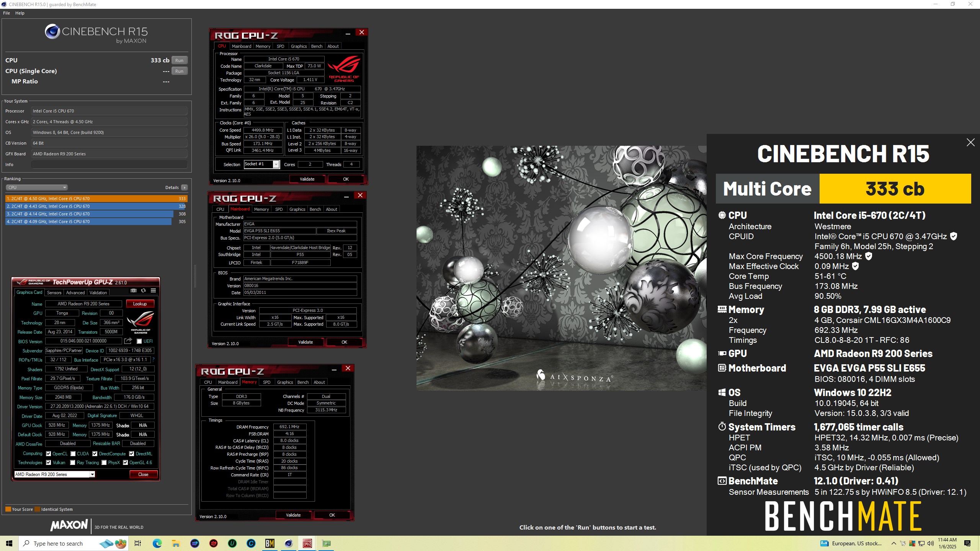The width and height of the screenshot is (980, 551).
Task: Open the Socket #1 selection dropdown
Action: 262,164
